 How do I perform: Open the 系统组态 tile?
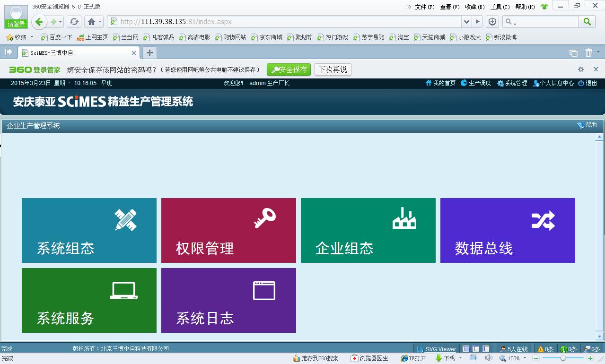coord(89,230)
